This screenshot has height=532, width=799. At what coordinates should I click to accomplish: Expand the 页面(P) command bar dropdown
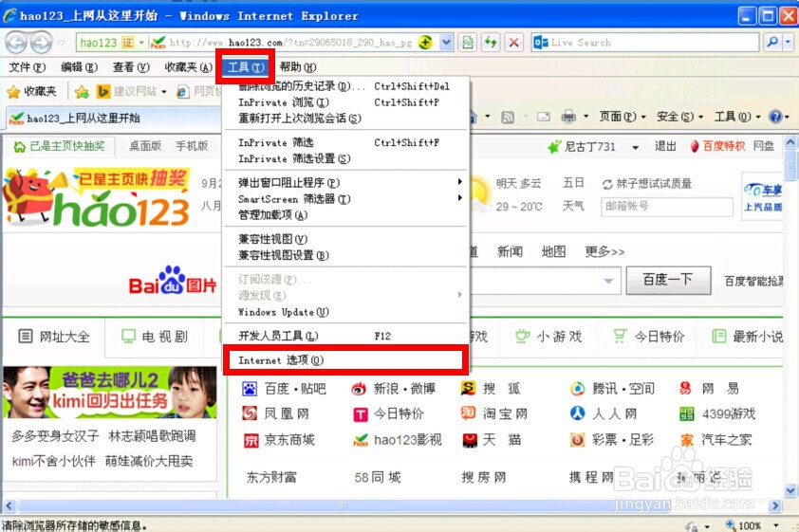click(643, 117)
